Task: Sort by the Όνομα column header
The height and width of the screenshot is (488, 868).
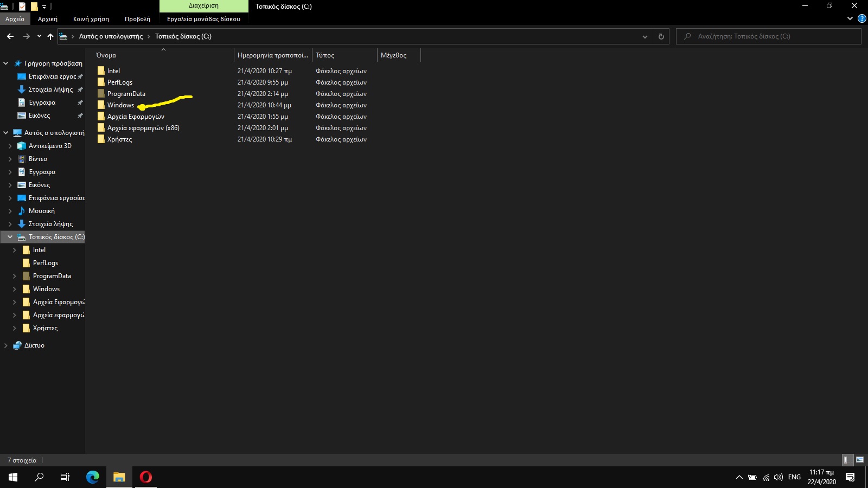Action: tap(164, 55)
